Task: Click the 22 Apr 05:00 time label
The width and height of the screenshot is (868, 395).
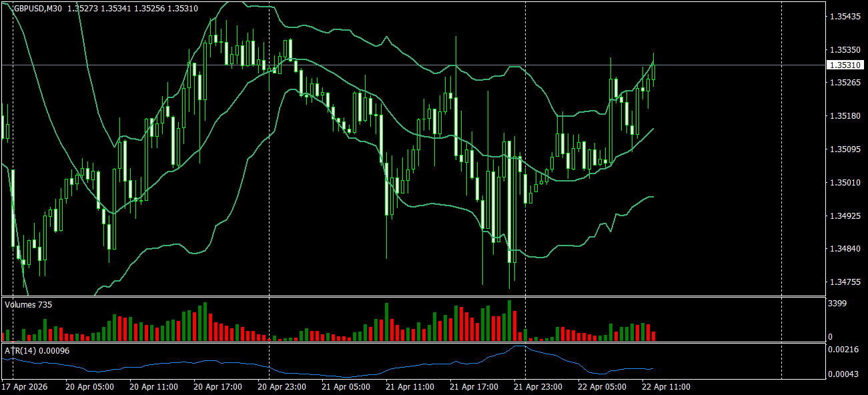Action: pyautogui.click(x=602, y=387)
